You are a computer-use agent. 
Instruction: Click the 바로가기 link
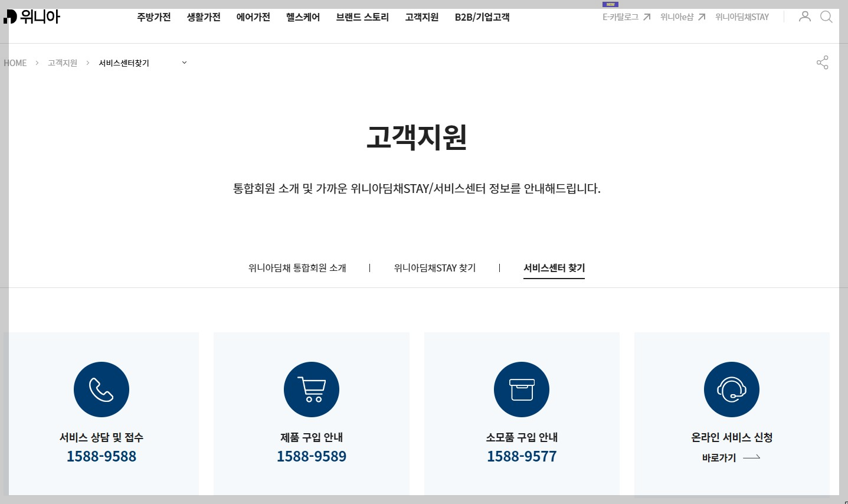click(719, 457)
